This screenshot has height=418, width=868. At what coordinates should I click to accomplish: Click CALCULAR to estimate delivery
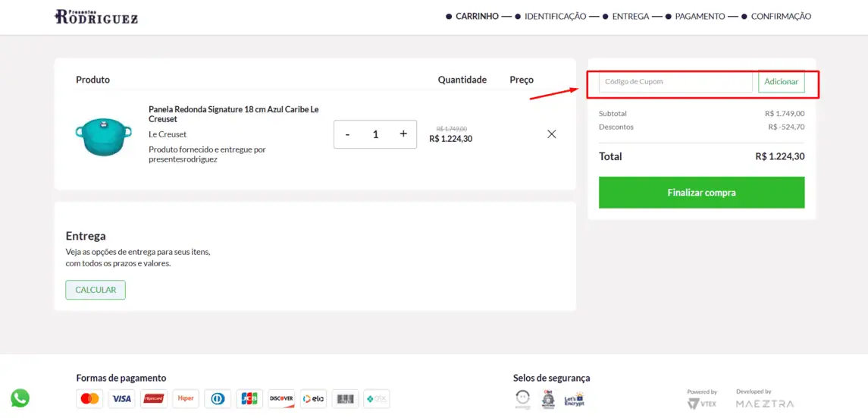96,290
